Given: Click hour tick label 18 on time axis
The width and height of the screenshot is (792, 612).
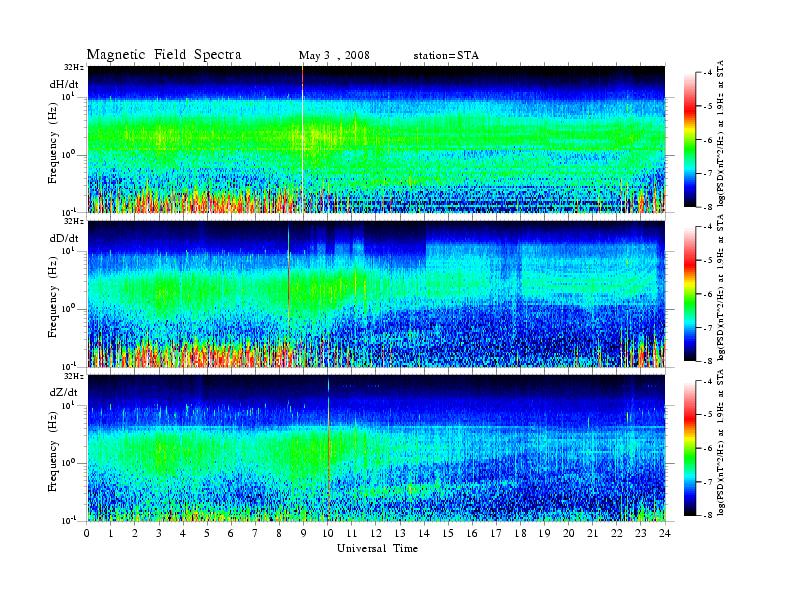Looking at the screenshot, I should pyautogui.click(x=520, y=534).
